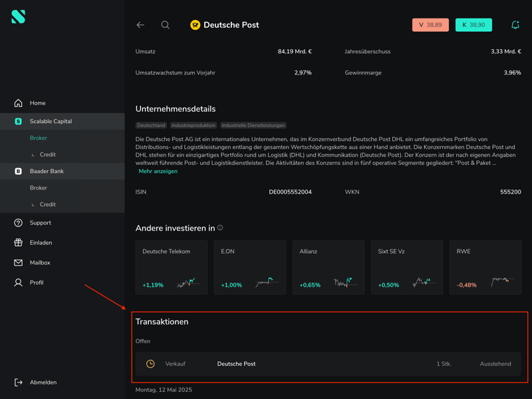Image resolution: width=532 pixels, height=399 pixels.
Task: Click the Transaktionen heading
Action: click(x=162, y=322)
